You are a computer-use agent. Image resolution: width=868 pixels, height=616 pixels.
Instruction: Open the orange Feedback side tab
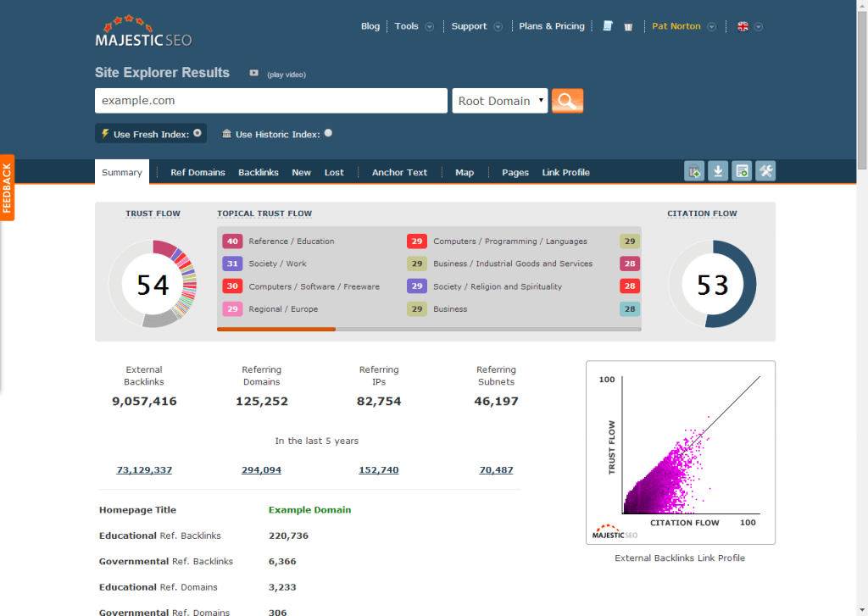coord(7,187)
